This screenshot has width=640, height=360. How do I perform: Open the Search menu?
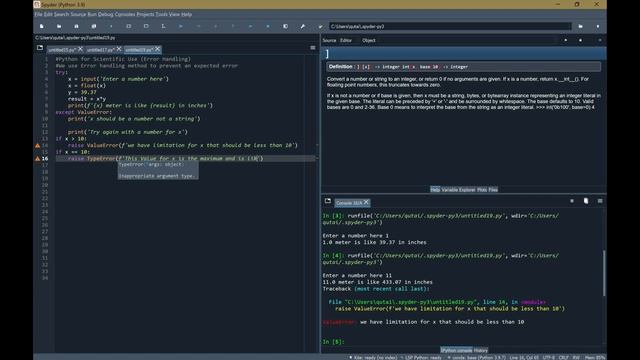[62, 14]
